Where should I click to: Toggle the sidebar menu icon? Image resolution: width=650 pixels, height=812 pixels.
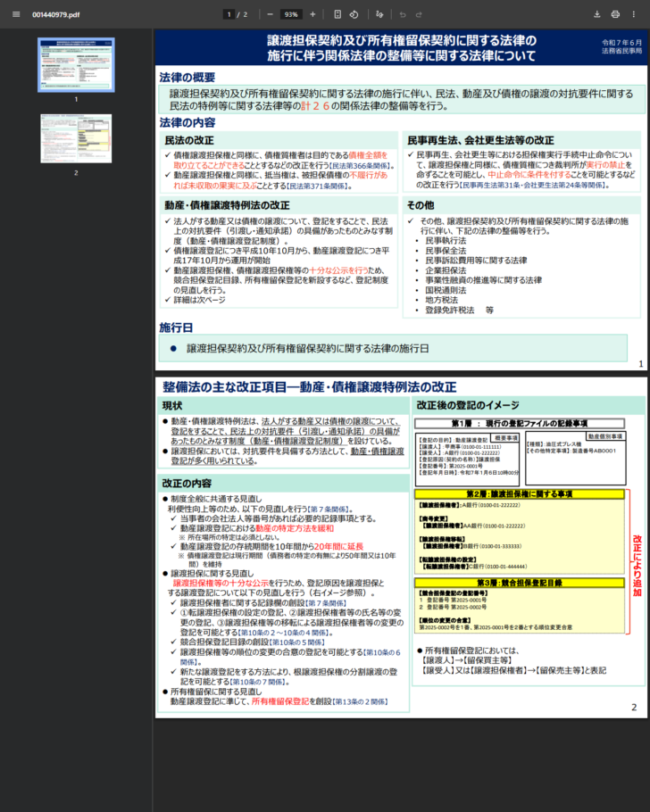click(16, 14)
